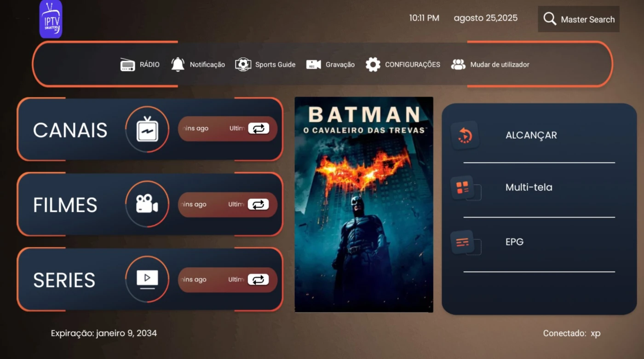Click the radio icon in top menu

[127, 65]
